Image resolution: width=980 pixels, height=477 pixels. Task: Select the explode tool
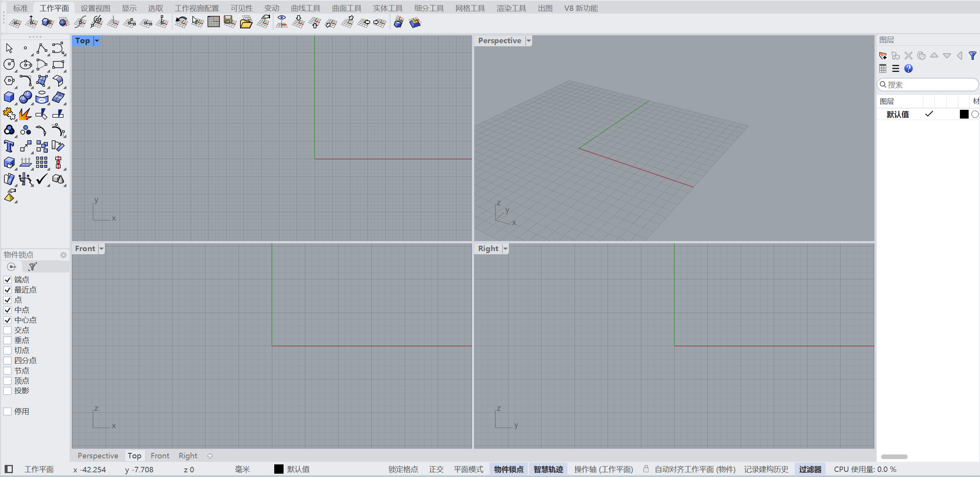pos(26,114)
